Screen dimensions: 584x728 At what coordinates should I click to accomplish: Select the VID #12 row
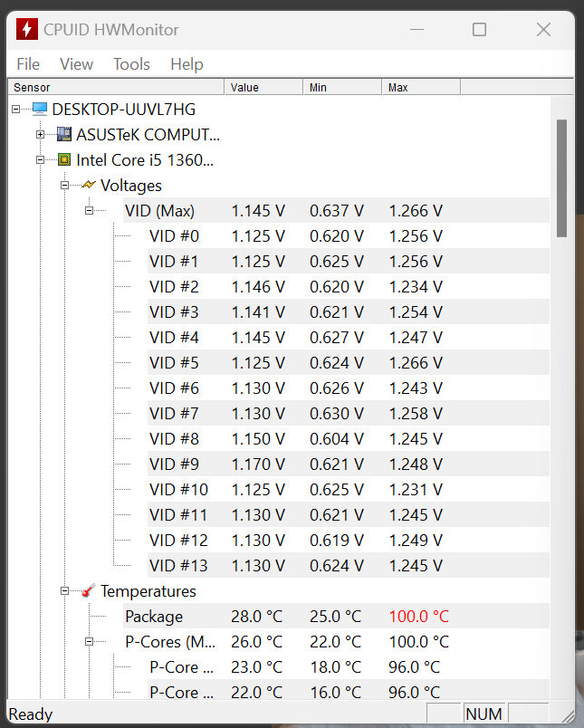349,540
